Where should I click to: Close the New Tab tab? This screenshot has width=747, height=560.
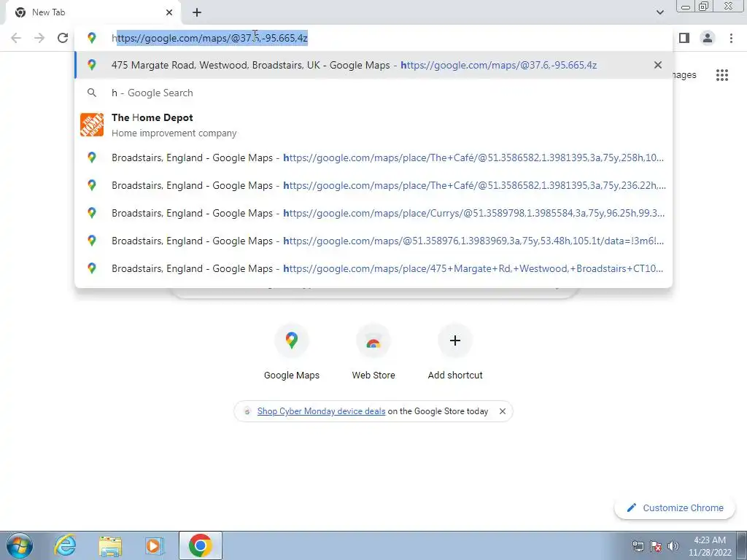click(169, 12)
